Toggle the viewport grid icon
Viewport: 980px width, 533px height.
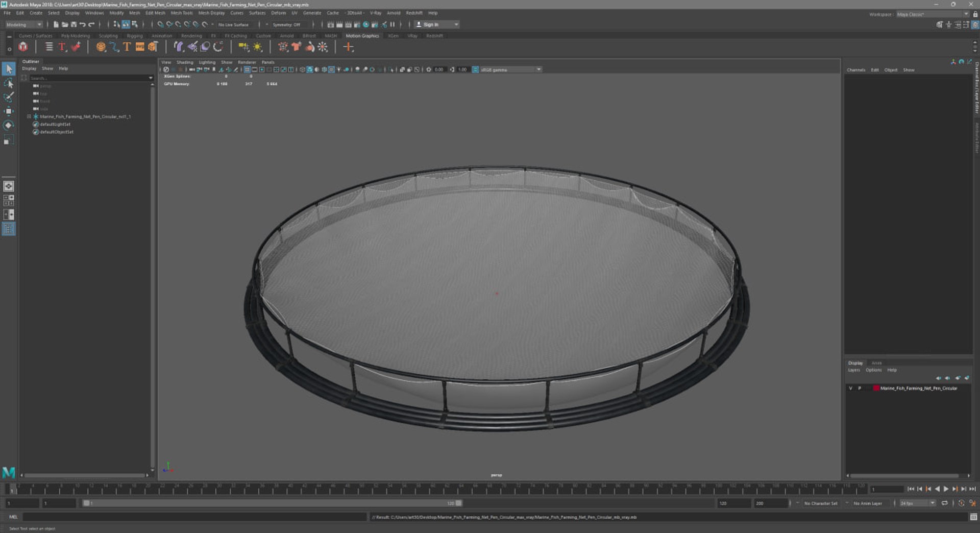click(247, 69)
